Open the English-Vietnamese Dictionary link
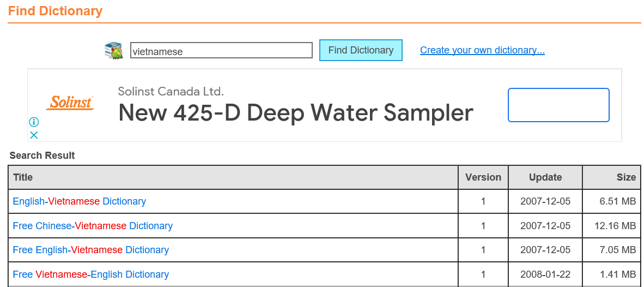This screenshot has width=644, height=287. click(x=79, y=201)
